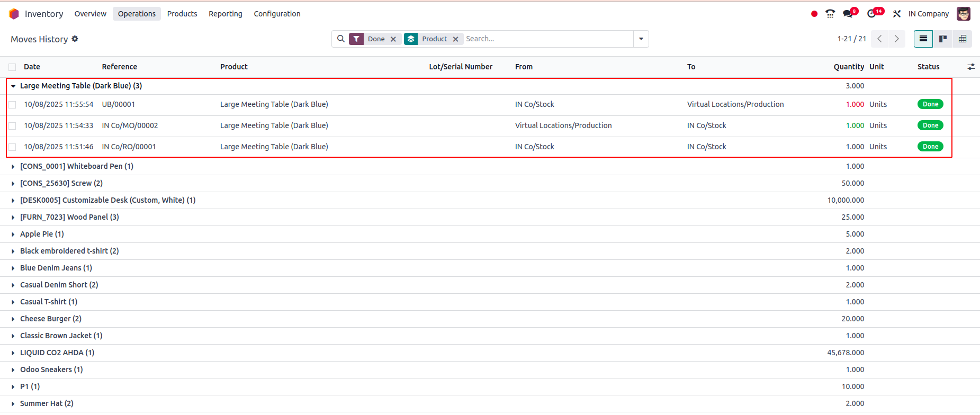Expand the Apple Pie group
Screen dimensions: 980x415
[13, 234]
